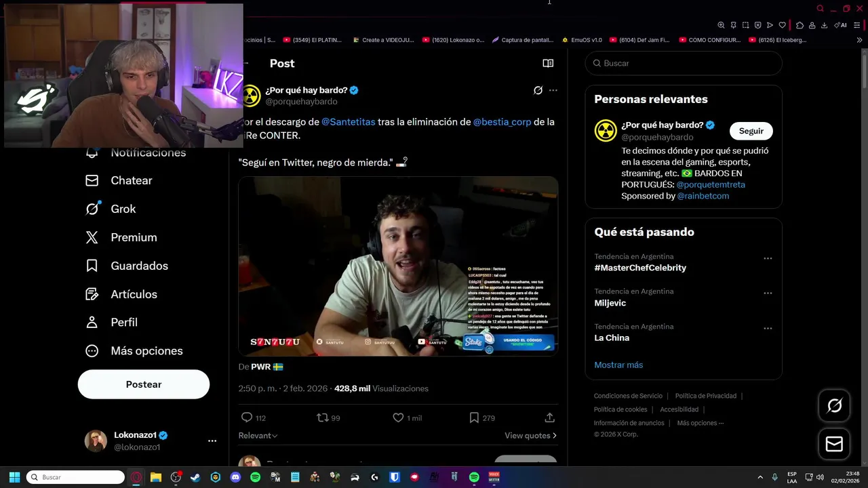
Task: Open View quotes chevron link
Action: click(531, 435)
